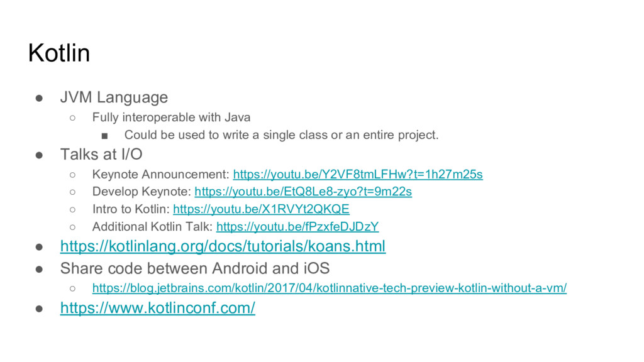
Task: Select the Talks at I/O bullet text
Action: coord(101,155)
